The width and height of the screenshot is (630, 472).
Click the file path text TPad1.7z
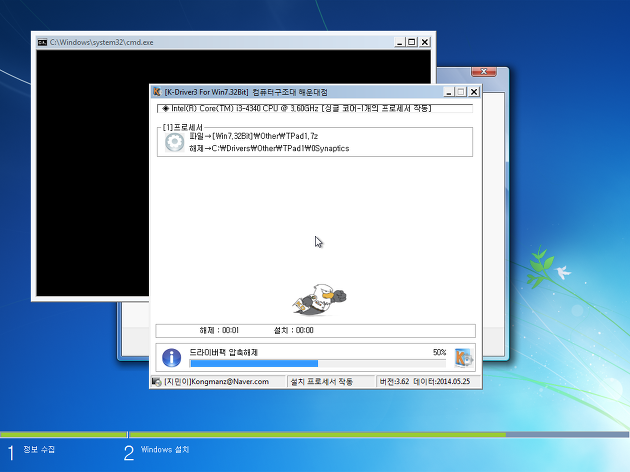[254, 136]
